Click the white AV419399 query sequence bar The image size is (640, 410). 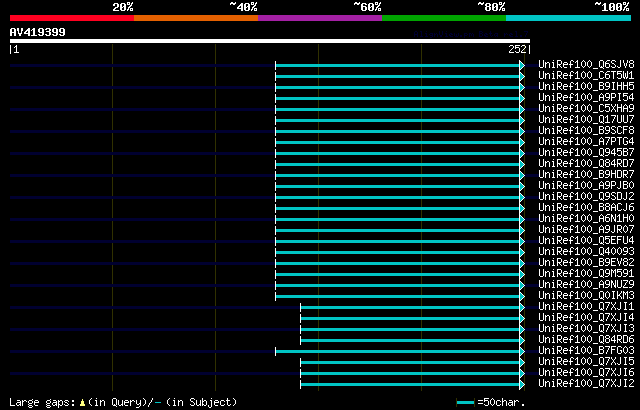[x=270, y=41]
